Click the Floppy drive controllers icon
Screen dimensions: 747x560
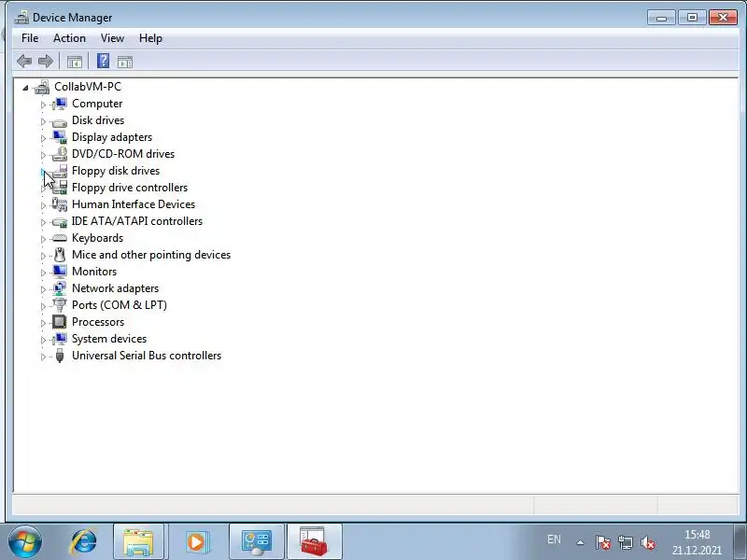point(61,188)
